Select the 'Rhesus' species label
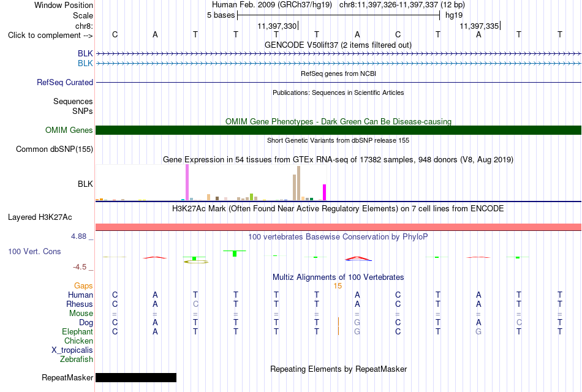The image size is (582, 392). pos(80,304)
